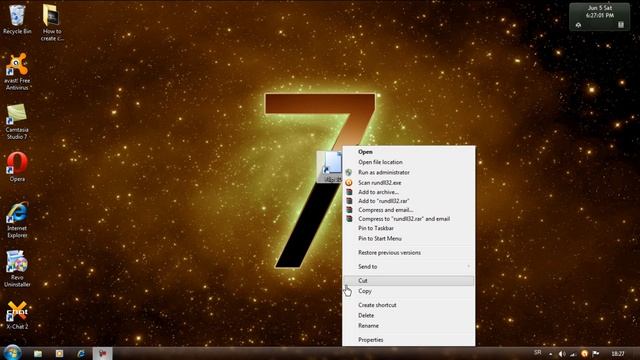Choose Open from the context menu
Screen dimensions: 640x360
pyautogui.click(x=409, y=152)
